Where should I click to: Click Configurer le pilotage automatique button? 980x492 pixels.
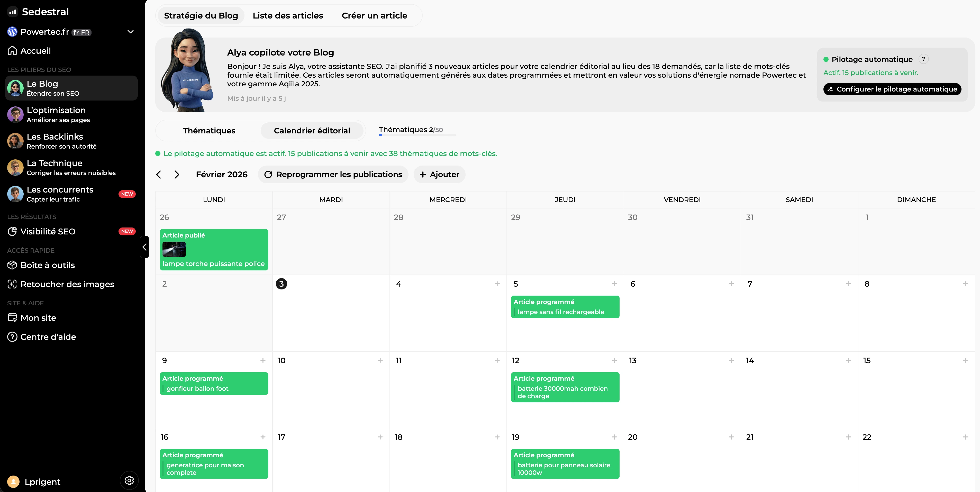(x=892, y=89)
